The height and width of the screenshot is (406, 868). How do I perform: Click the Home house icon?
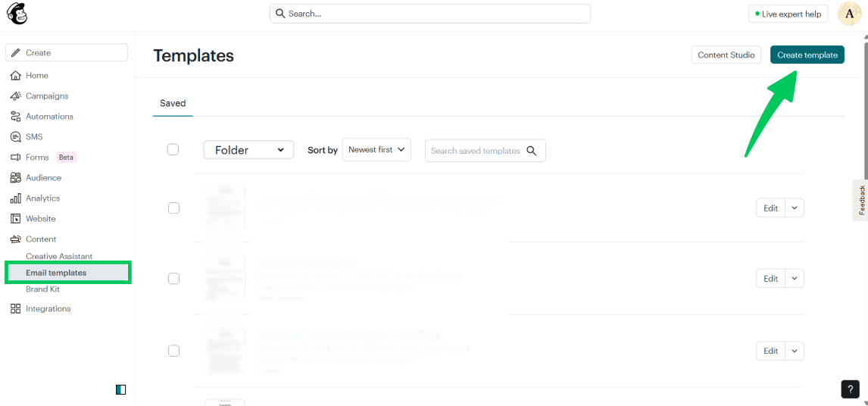[15, 75]
